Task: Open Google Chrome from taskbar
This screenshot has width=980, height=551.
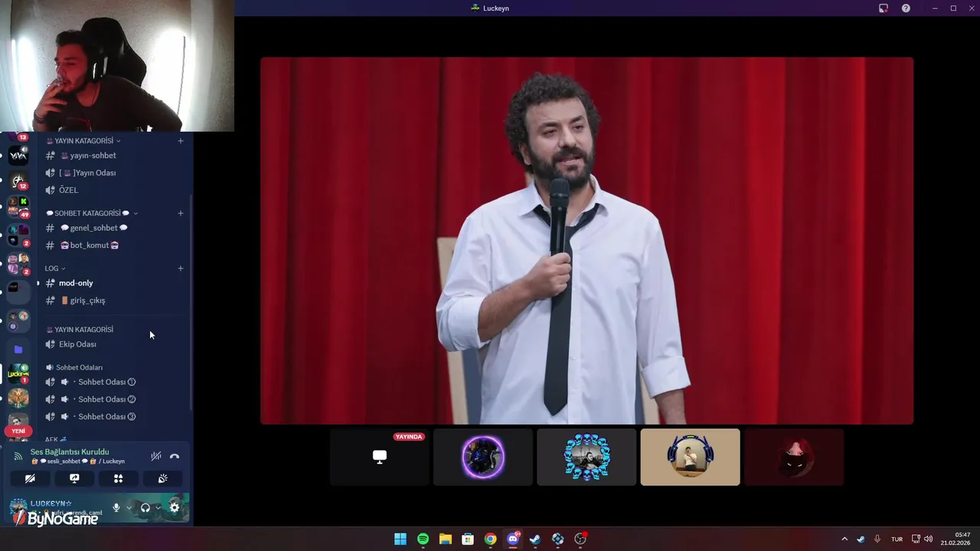Action: (490, 539)
